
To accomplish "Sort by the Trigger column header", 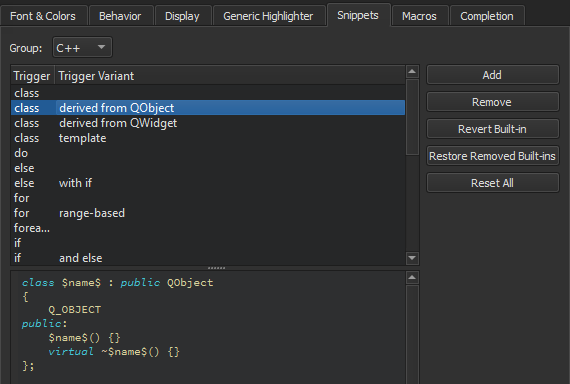I will click(32, 76).
